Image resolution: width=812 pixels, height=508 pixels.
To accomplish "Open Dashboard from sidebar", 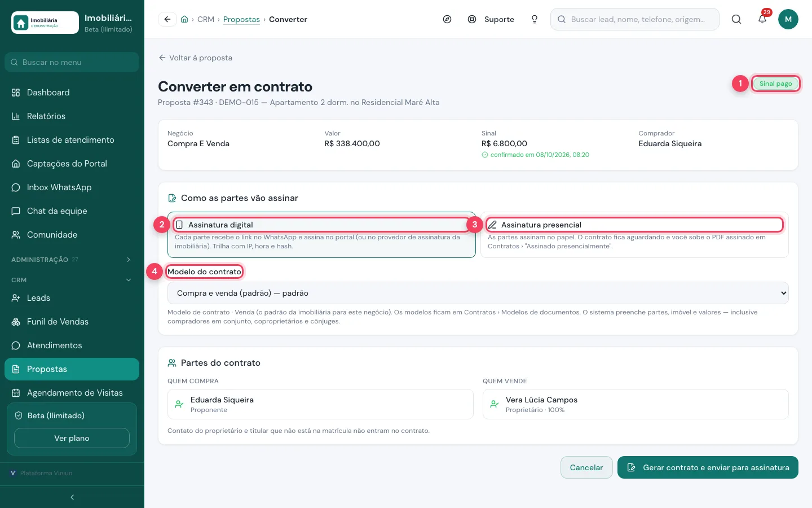I will pos(72,93).
